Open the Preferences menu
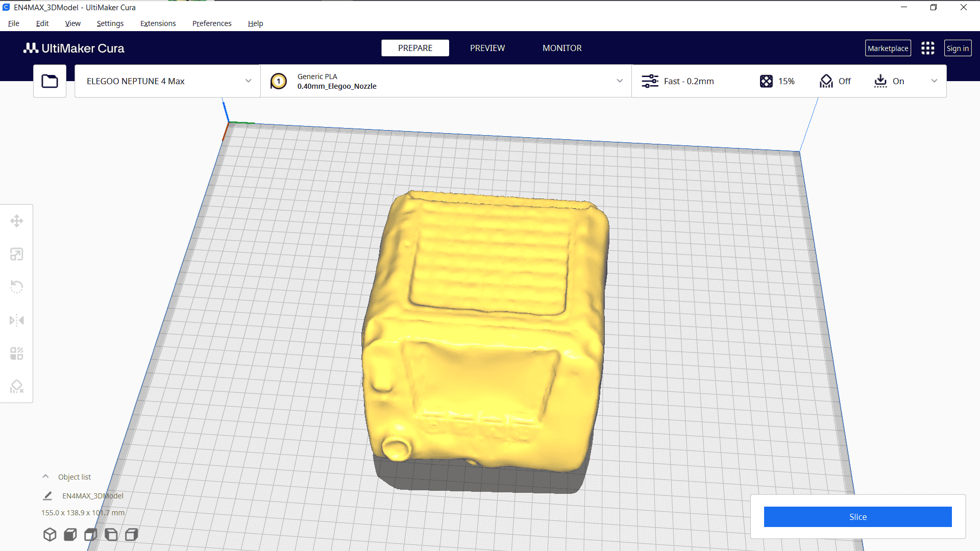The height and width of the screenshot is (551, 980). pos(212,23)
